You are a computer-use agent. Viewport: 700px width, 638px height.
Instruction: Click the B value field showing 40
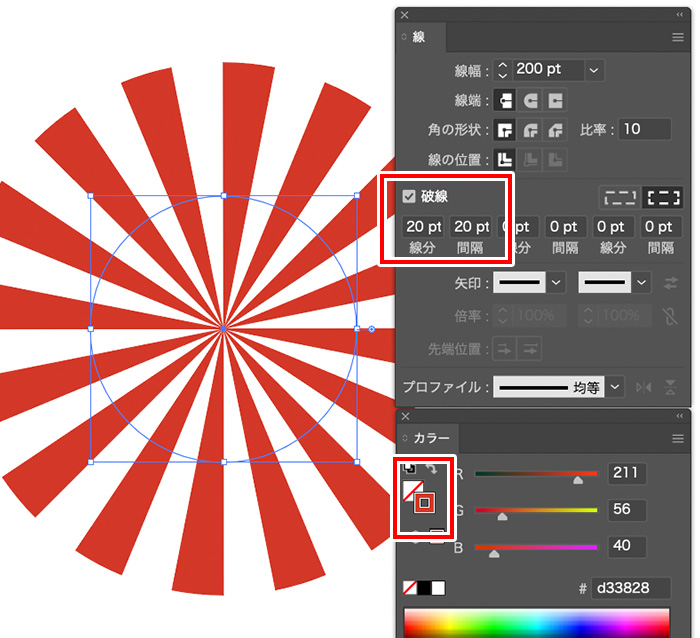[627, 546]
